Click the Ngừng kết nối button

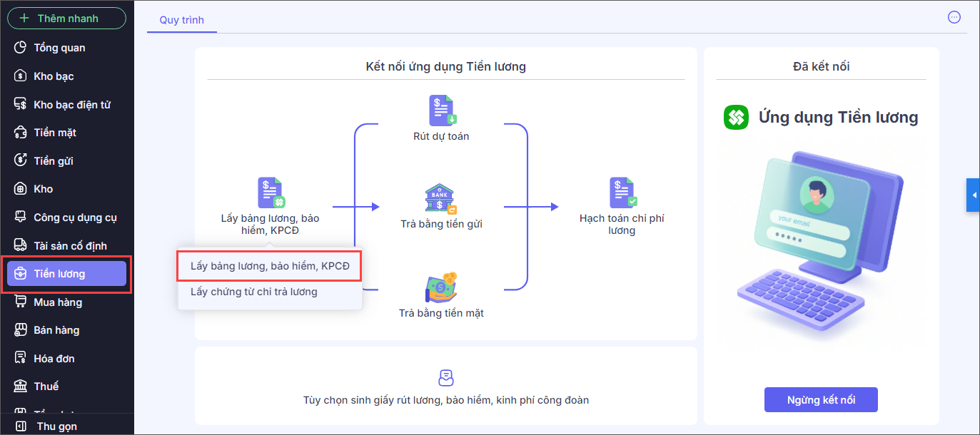tap(821, 400)
